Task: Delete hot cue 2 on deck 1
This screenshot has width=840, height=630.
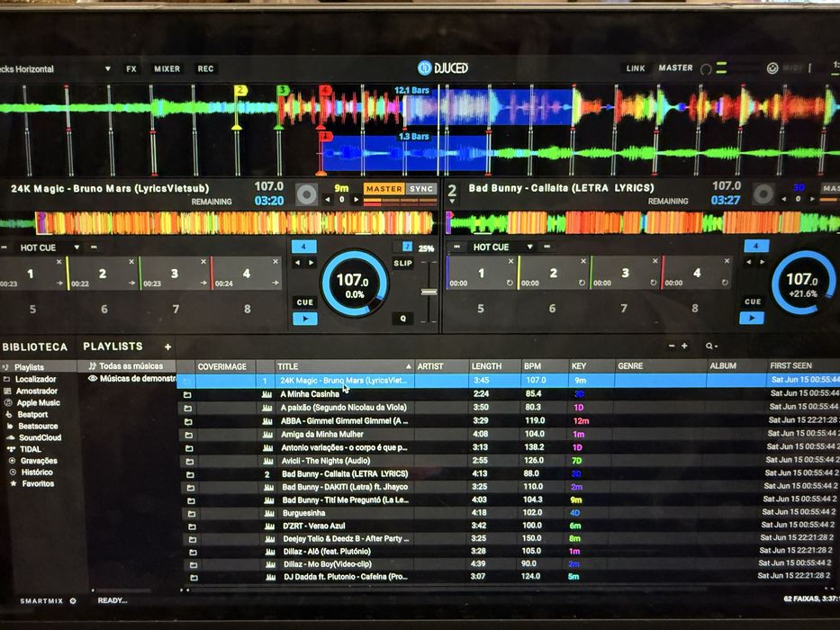Action: (x=131, y=262)
